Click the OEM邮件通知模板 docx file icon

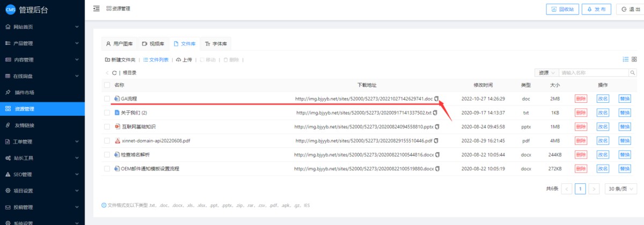pyautogui.click(x=117, y=168)
